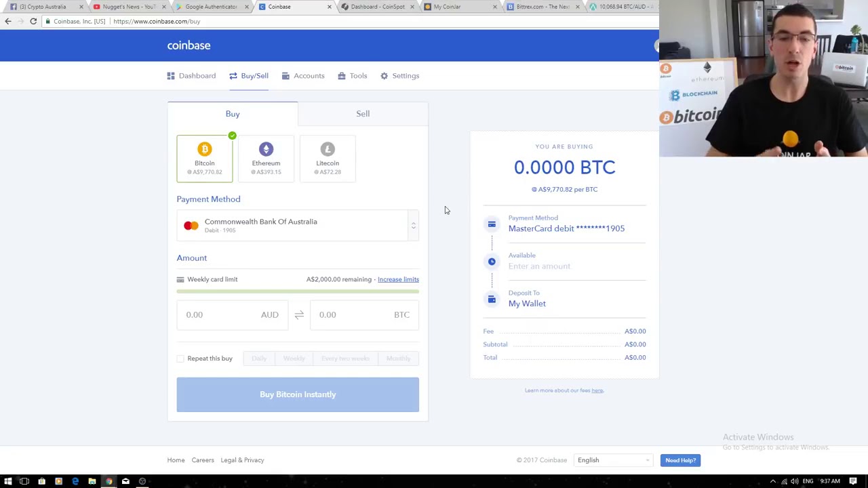Image resolution: width=868 pixels, height=488 pixels.
Task: Switch to the Google Authenticator browser tab
Action: [212, 7]
